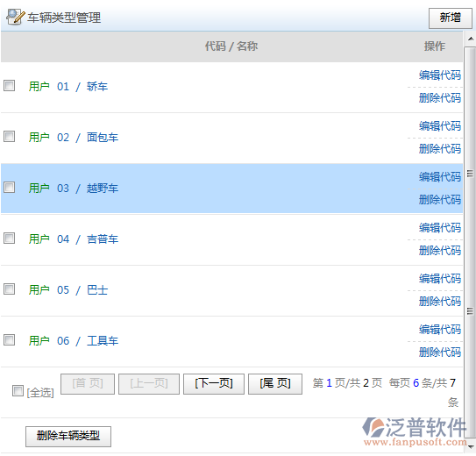Tick the checkbox for 01 轿车

pos(9,86)
